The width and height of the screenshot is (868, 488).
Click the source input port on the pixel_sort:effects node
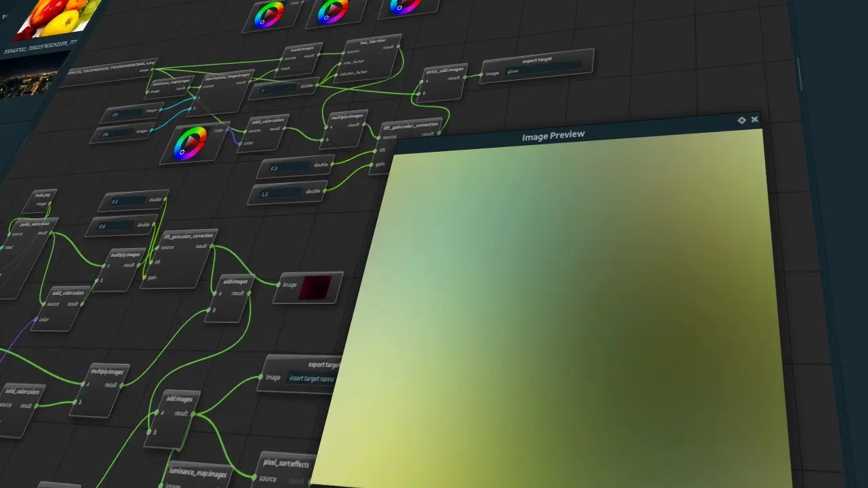coord(254,478)
